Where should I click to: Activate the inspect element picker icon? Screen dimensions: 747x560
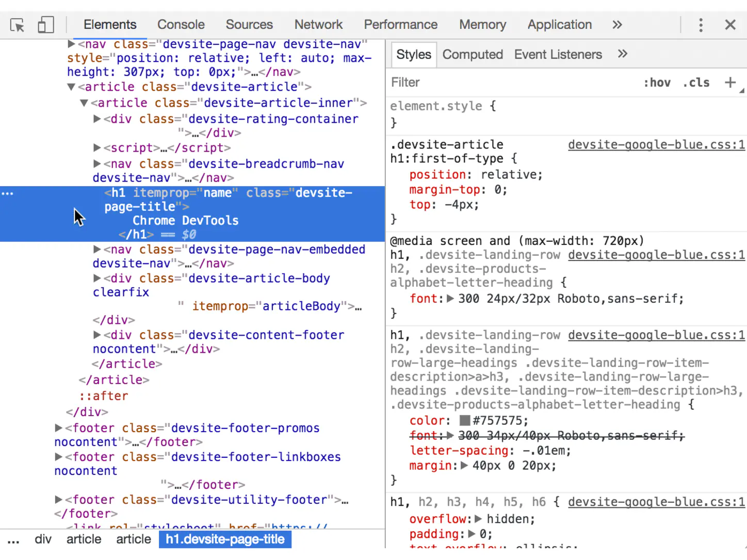17,25
